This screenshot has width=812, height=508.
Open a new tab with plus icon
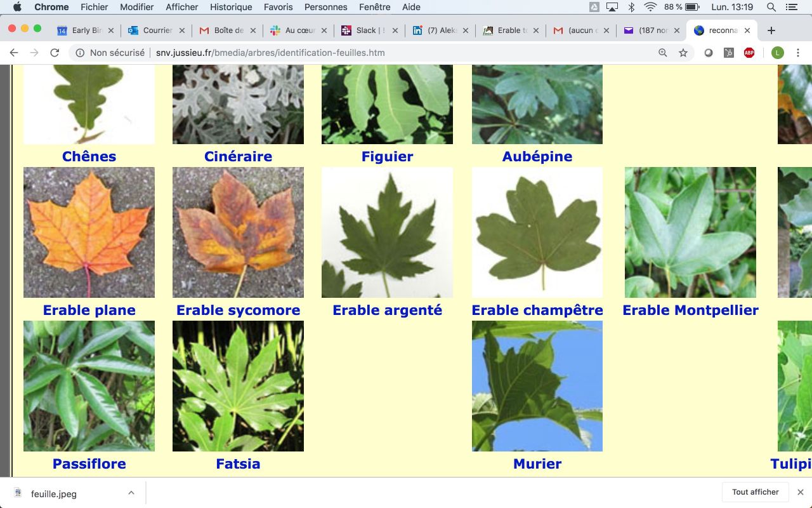pos(771,30)
